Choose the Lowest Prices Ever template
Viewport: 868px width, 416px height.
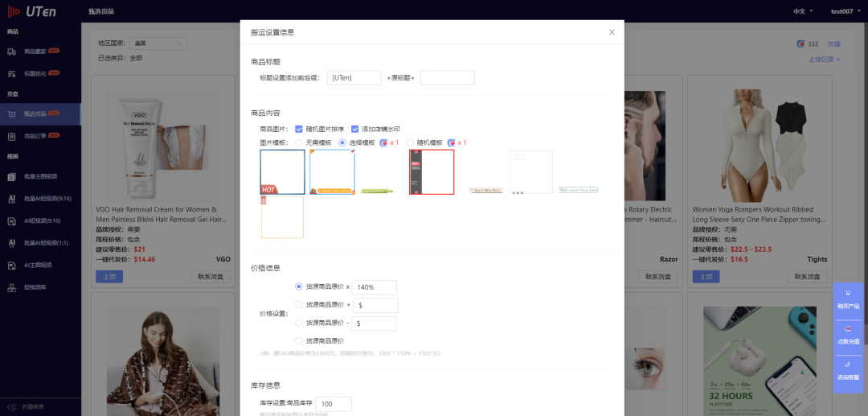click(578, 190)
